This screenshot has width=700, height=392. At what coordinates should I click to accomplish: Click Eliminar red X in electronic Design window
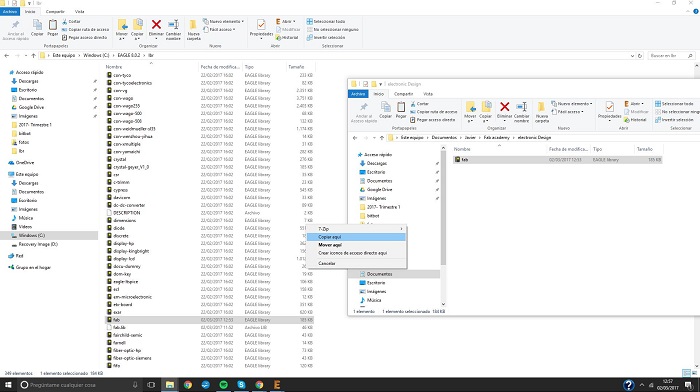[x=504, y=107]
